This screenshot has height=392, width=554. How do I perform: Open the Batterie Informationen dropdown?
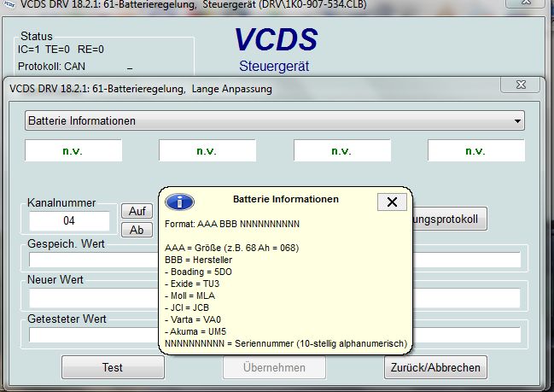275,120
